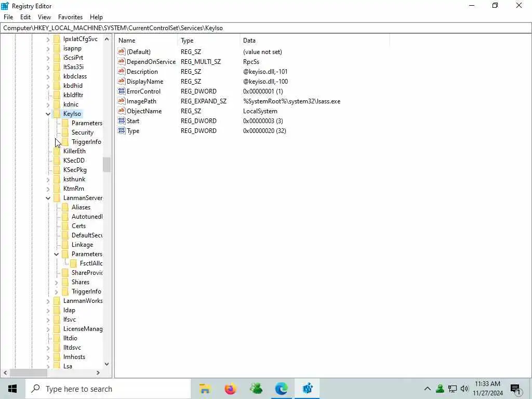Expand the kbdclass key
532x399 pixels.
click(48, 77)
